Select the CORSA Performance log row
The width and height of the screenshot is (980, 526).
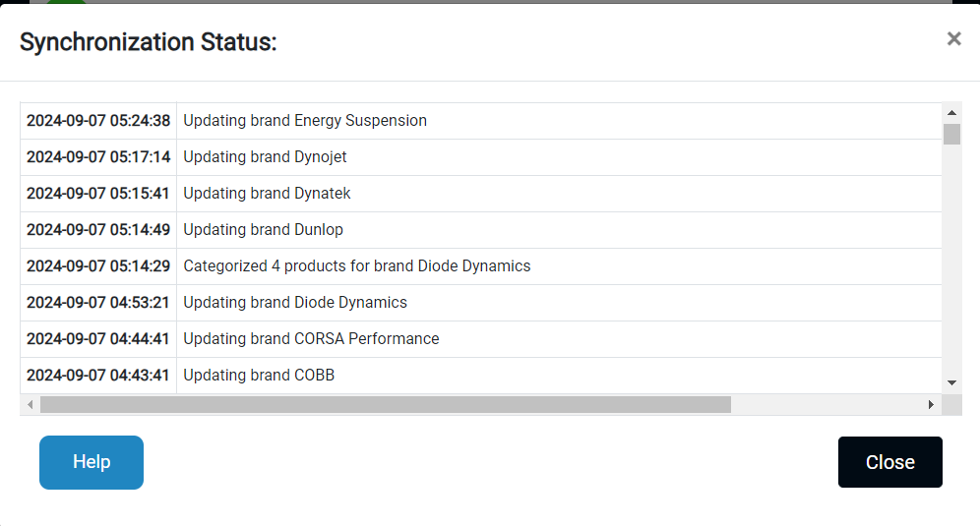point(311,339)
